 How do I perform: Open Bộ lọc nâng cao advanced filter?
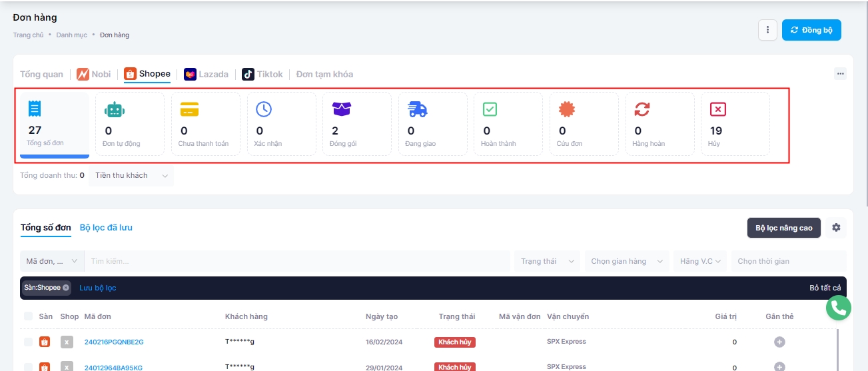784,228
